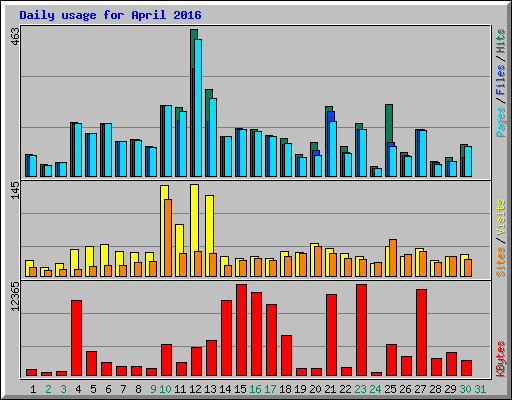Click day label "19" on the x-axis
Image resolution: width=512 pixels, height=400 pixels.
(300, 389)
